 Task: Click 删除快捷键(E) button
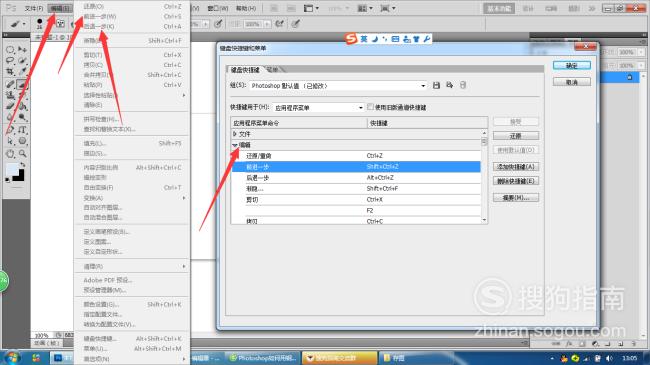click(x=516, y=181)
